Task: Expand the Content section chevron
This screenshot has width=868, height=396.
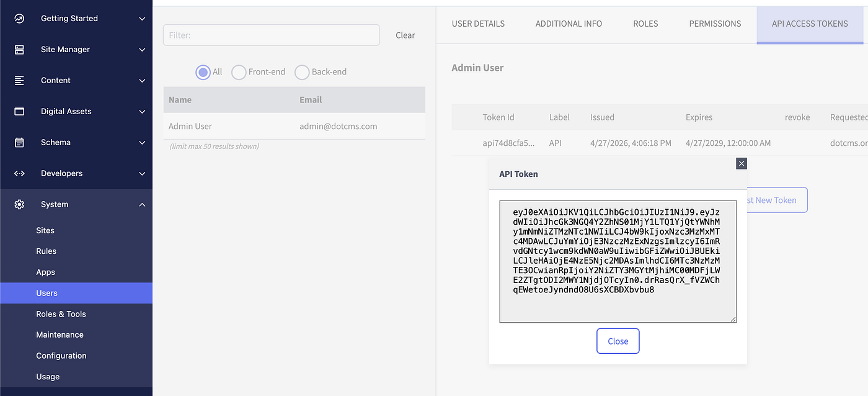Action: (x=142, y=81)
